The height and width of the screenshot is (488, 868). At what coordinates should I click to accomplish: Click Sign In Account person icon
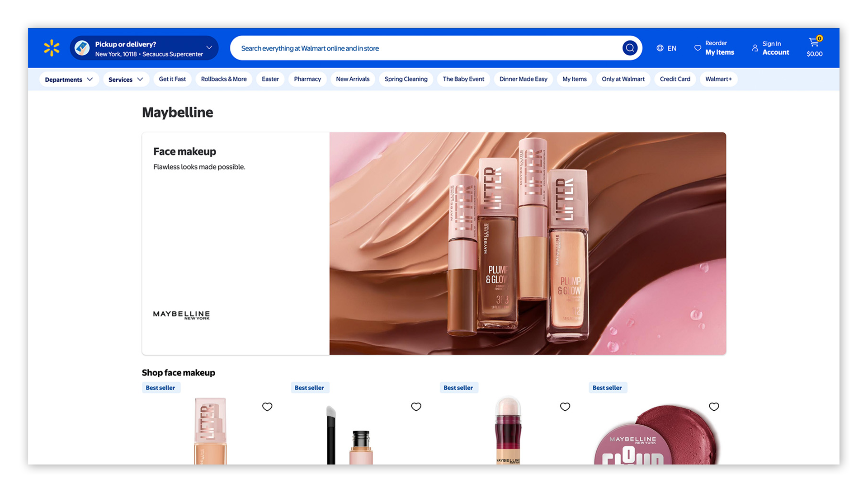tap(755, 48)
